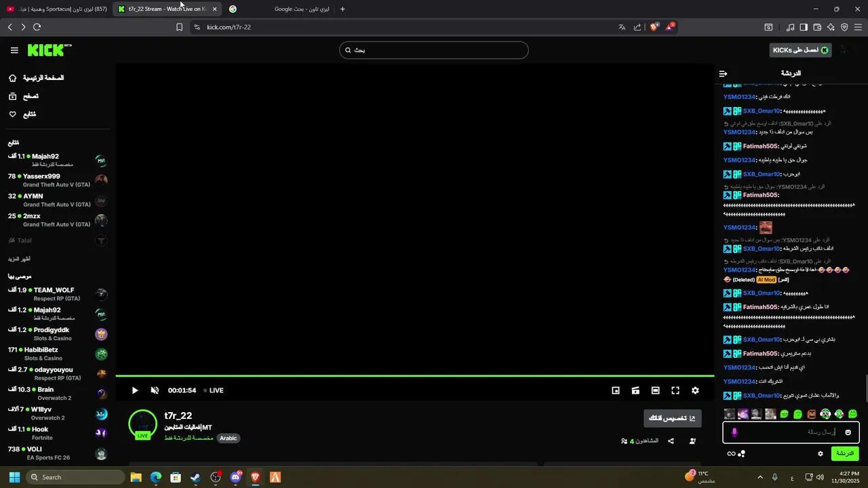Click the Kick search box
868x488 pixels.
[x=434, y=50]
